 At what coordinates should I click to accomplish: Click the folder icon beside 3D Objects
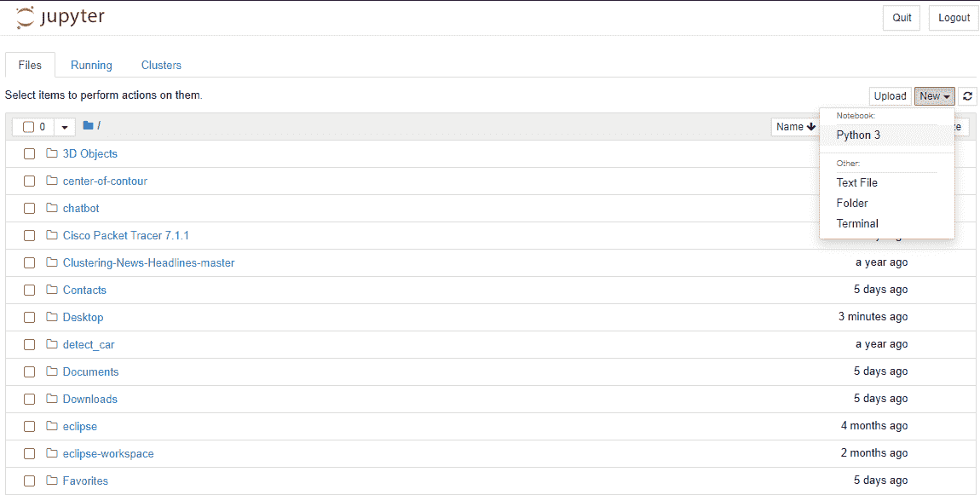pos(51,153)
